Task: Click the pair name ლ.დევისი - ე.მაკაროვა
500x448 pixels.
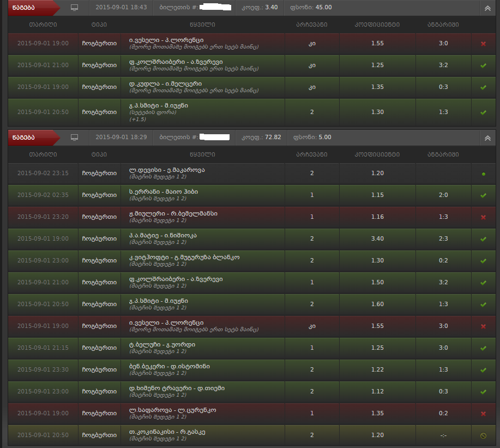Action: [167, 170]
